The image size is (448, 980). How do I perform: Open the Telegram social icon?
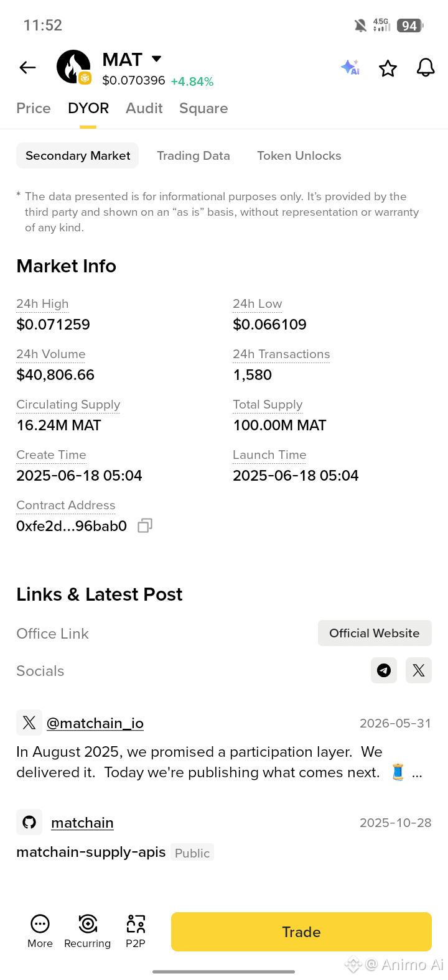point(384,670)
